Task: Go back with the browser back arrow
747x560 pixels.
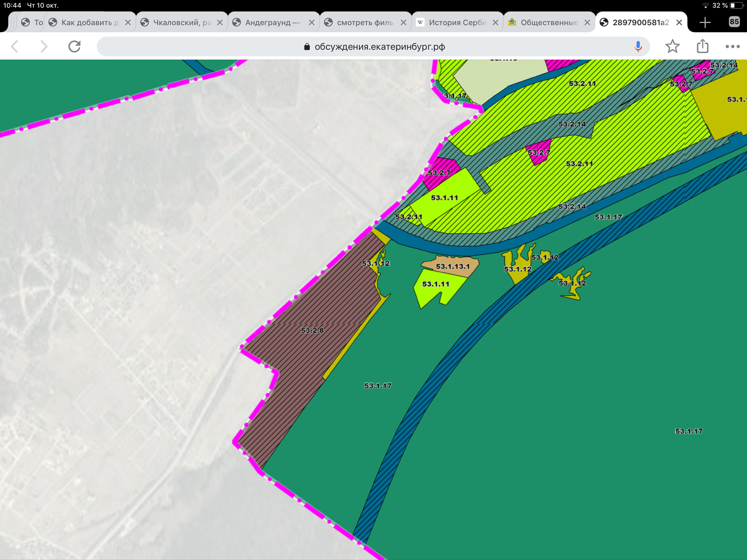Action: tap(15, 47)
